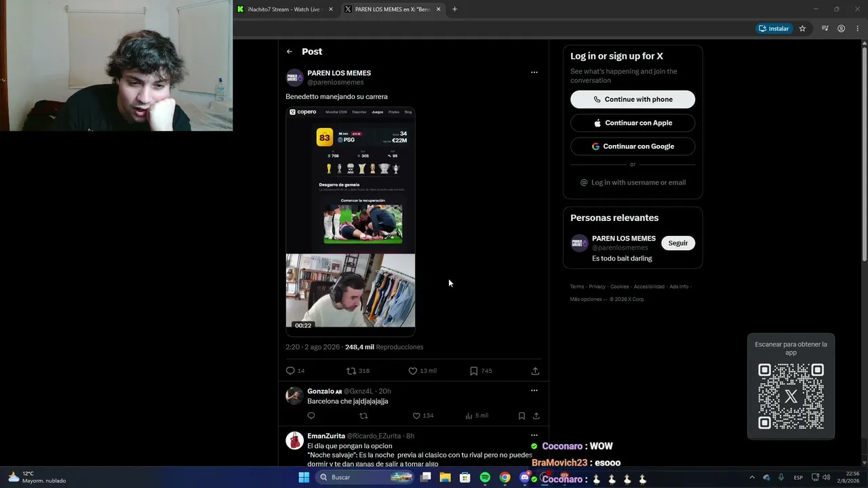Like the post with 13 mil likes

(x=412, y=371)
